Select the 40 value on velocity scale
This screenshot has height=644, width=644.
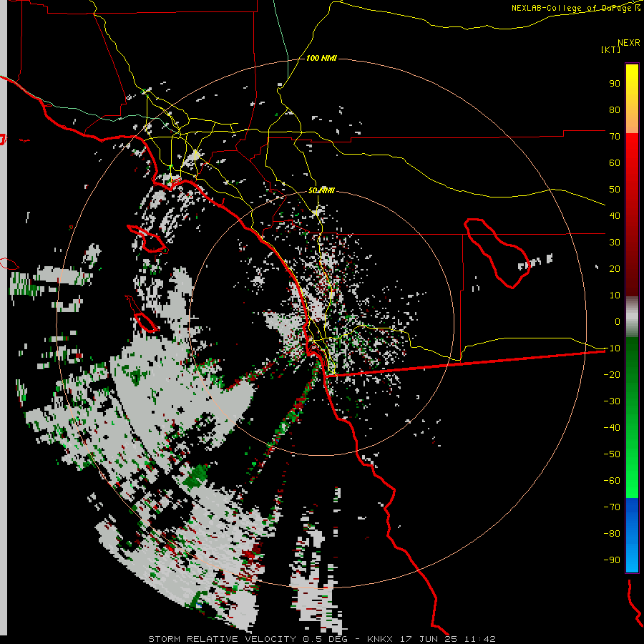615,216
